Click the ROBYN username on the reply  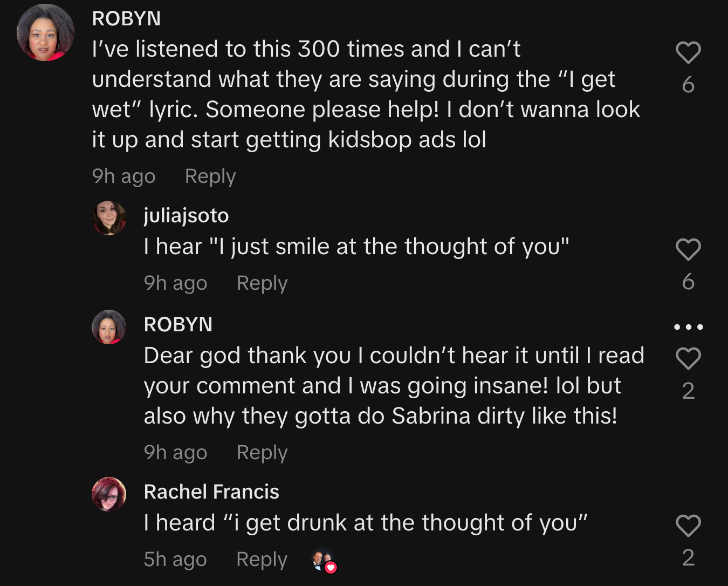[178, 324]
